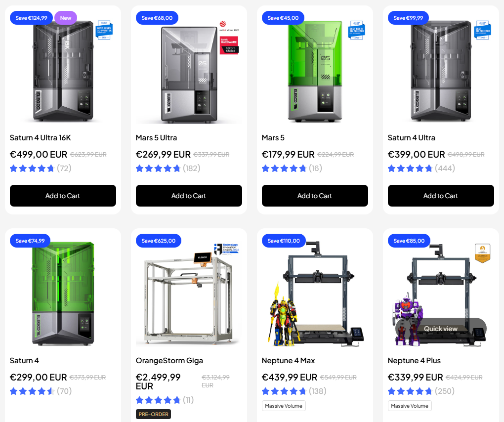This screenshot has height=422, width=504.
Task: Add Mars 5 Ultra to cart
Action: 189,195
